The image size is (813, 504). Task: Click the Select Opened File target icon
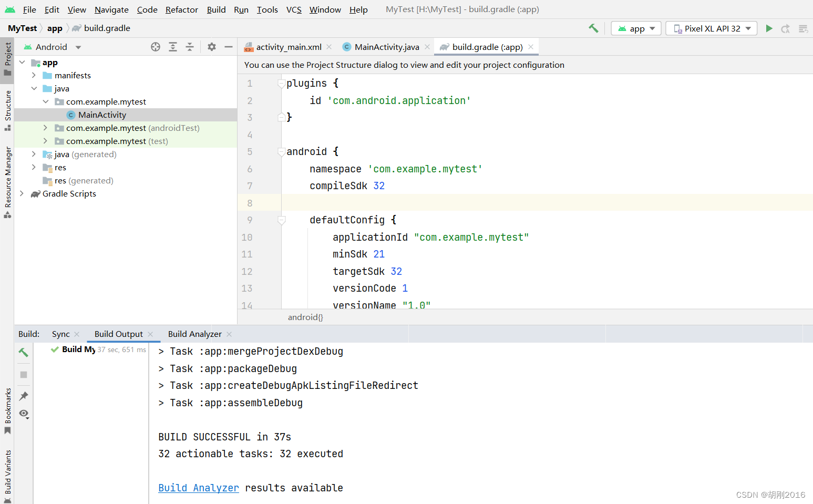(x=156, y=47)
